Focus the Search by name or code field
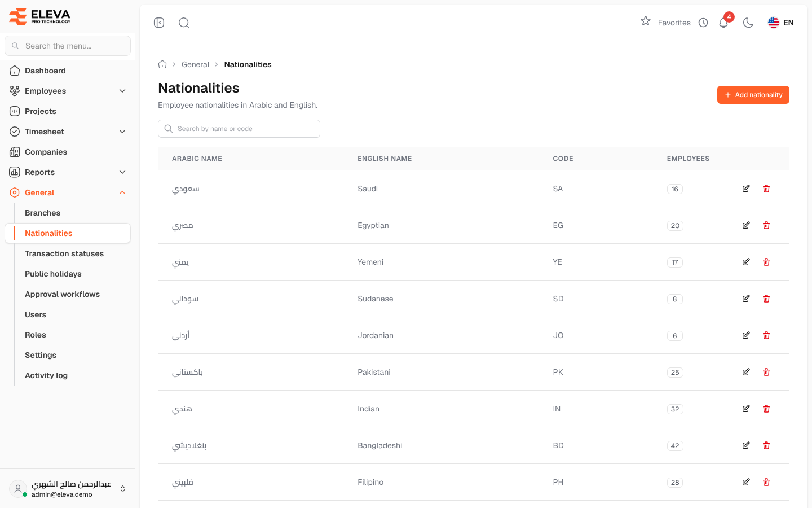Image resolution: width=812 pixels, height=508 pixels. [239, 129]
